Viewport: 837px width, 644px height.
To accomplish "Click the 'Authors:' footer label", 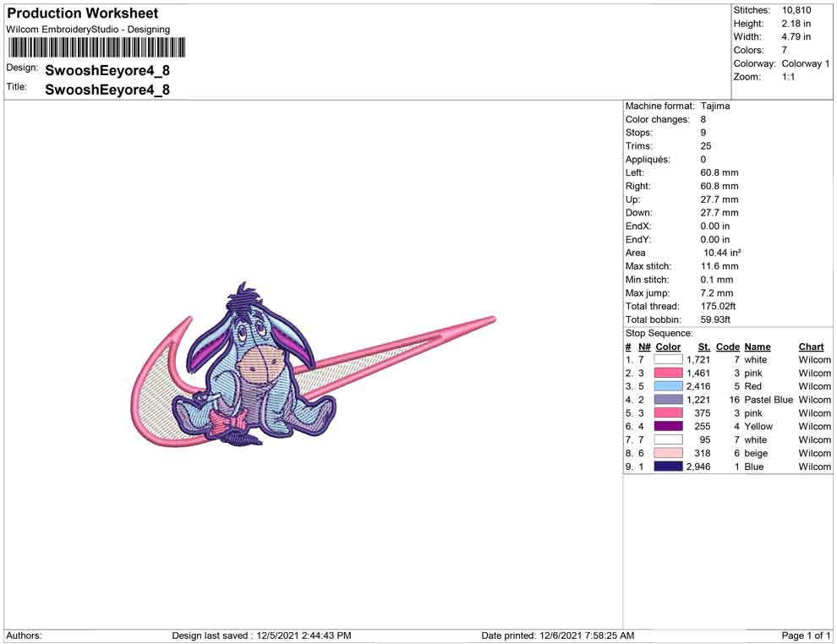I will click(24, 636).
